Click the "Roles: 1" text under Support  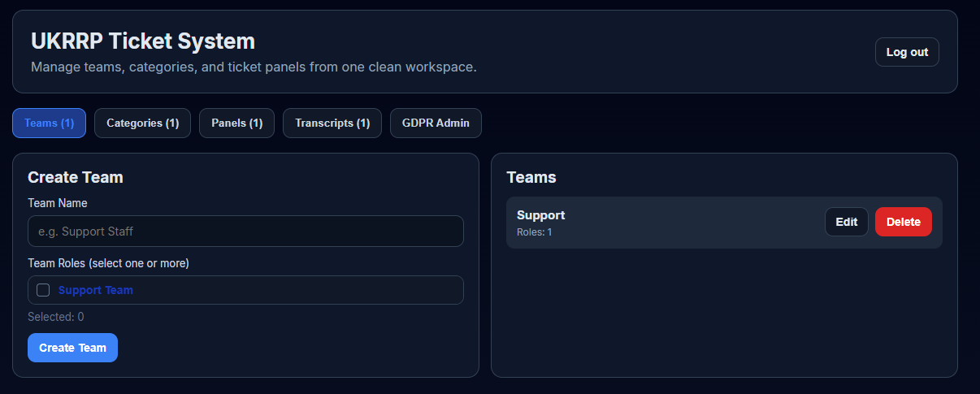click(534, 232)
